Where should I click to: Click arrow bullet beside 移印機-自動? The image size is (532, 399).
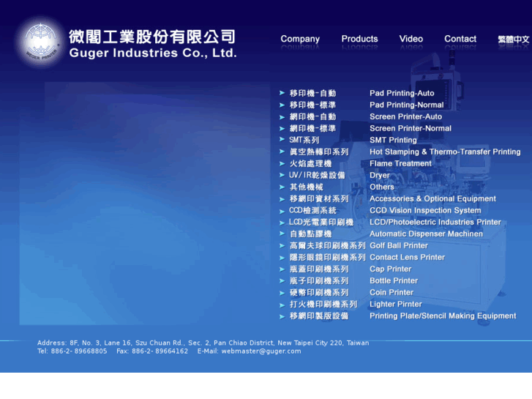point(282,93)
